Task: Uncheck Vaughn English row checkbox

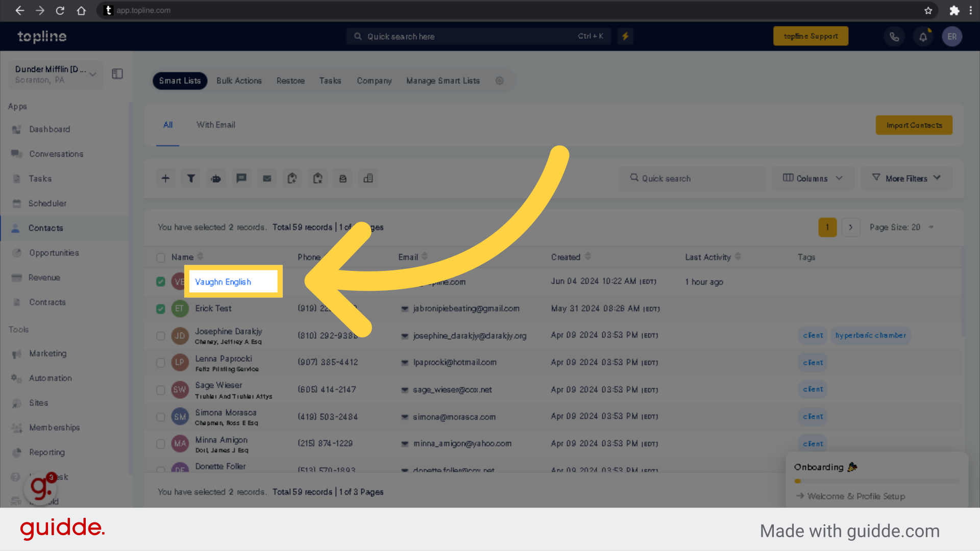Action: coord(161,282)
